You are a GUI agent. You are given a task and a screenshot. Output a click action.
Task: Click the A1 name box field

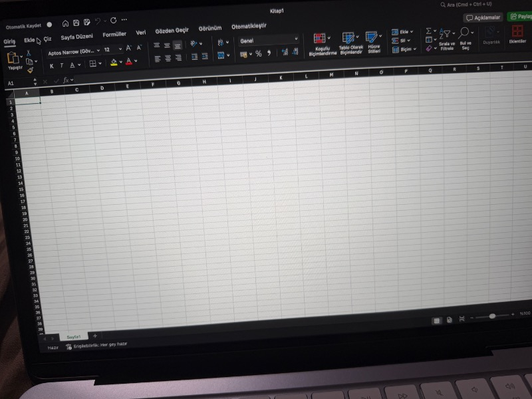(x=21, y=83)
